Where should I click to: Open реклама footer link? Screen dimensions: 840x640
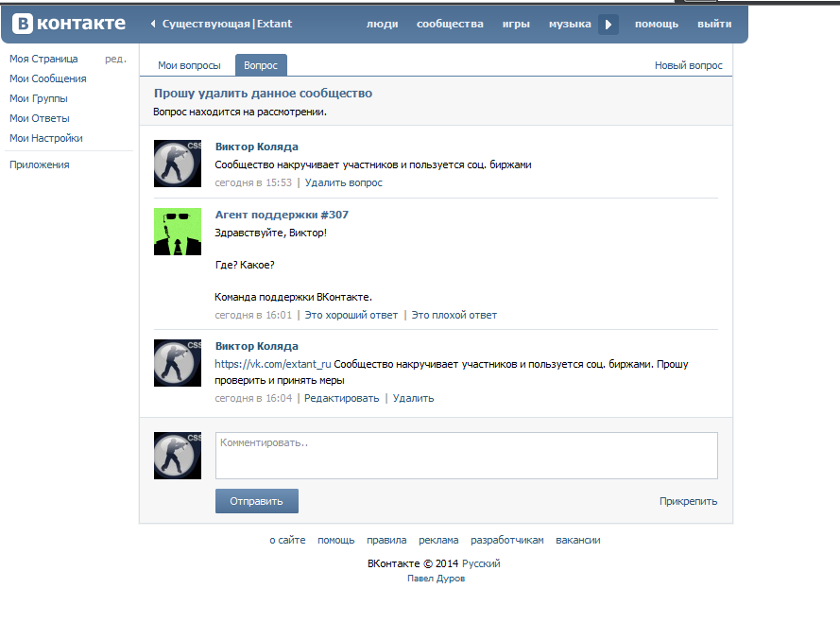tap(438, 541)
